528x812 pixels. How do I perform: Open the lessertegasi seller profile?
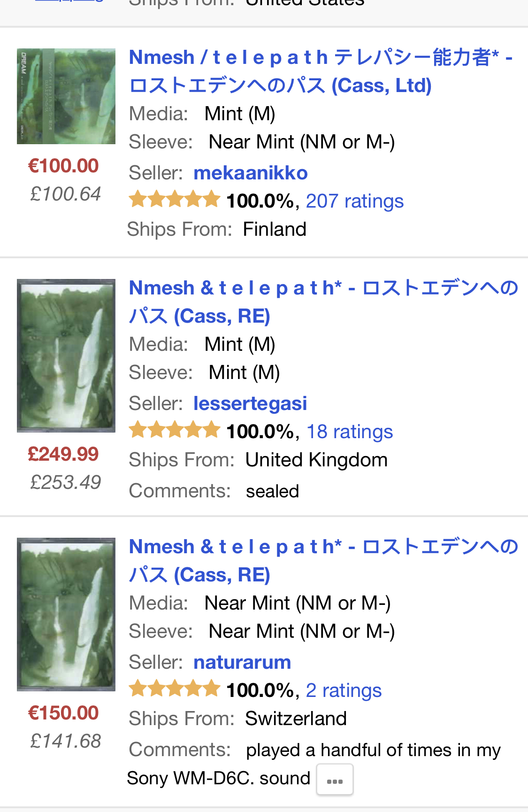(250, 404)
